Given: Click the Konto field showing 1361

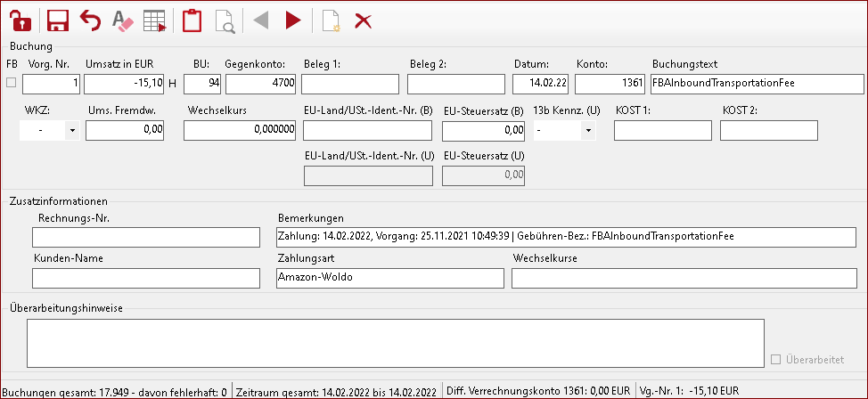Looking at the screenshot, I should [610, 84].
